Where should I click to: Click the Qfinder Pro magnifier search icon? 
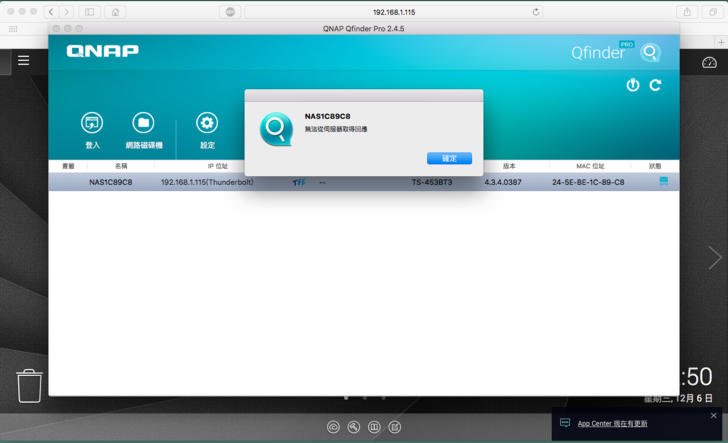pyautogui.click(x=650, y=52)
